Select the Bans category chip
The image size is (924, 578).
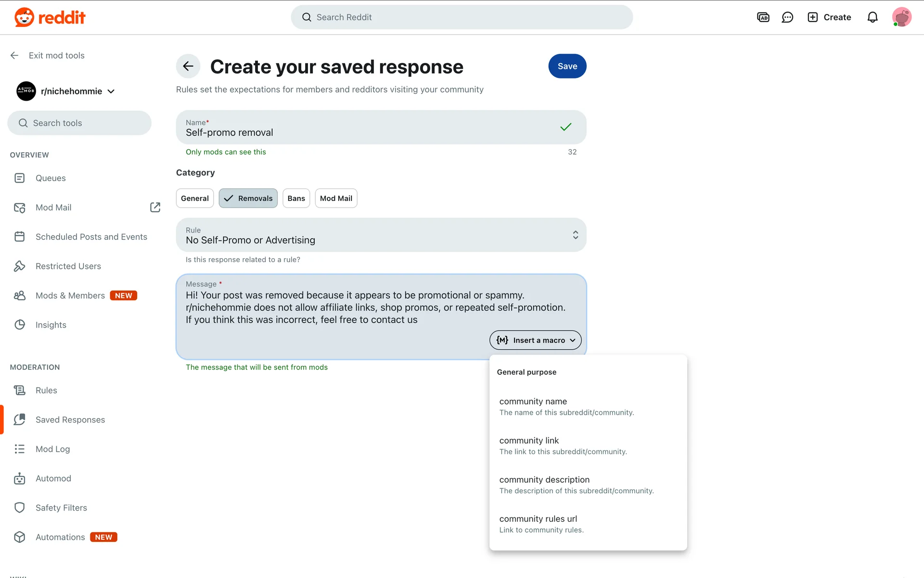coord(296,198)
